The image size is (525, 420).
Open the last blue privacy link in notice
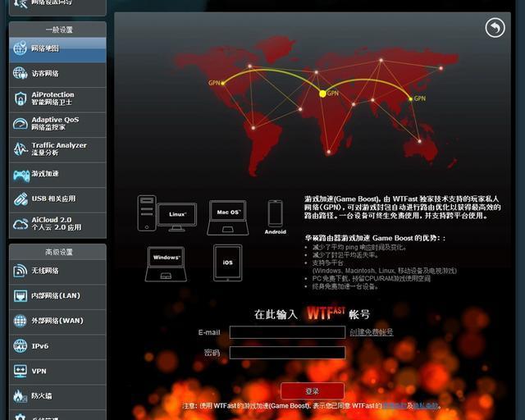426,405
